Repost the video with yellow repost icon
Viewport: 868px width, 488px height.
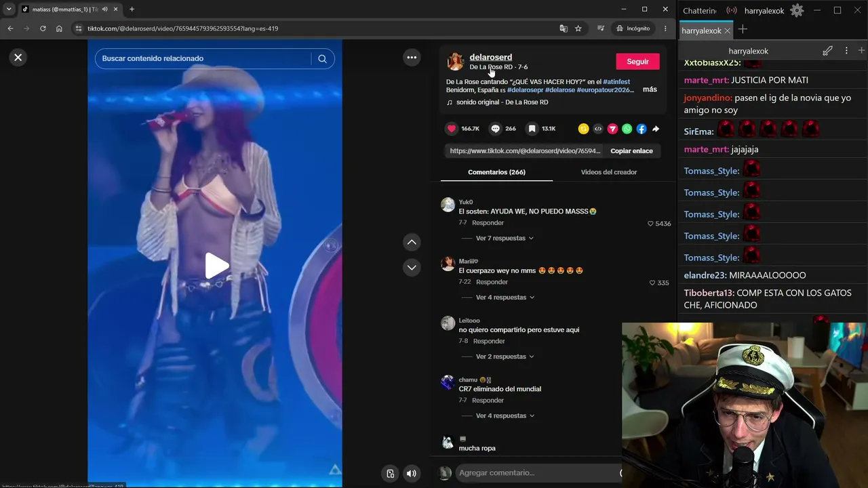click(x=583, y=129)
